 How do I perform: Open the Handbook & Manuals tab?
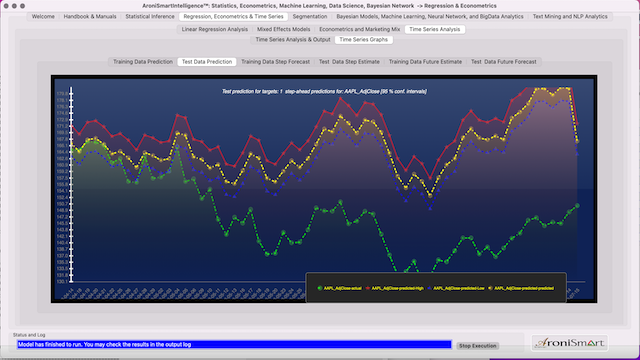coord(90,17)
